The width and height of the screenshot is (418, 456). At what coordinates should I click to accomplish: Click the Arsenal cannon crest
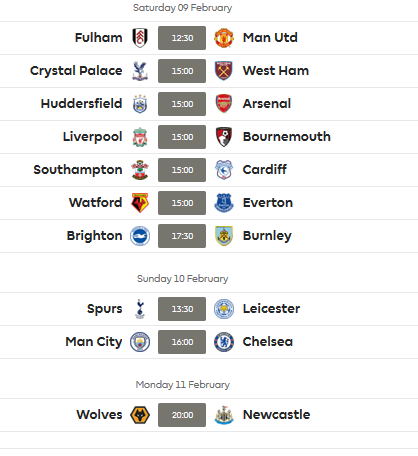tap(224, 104)
